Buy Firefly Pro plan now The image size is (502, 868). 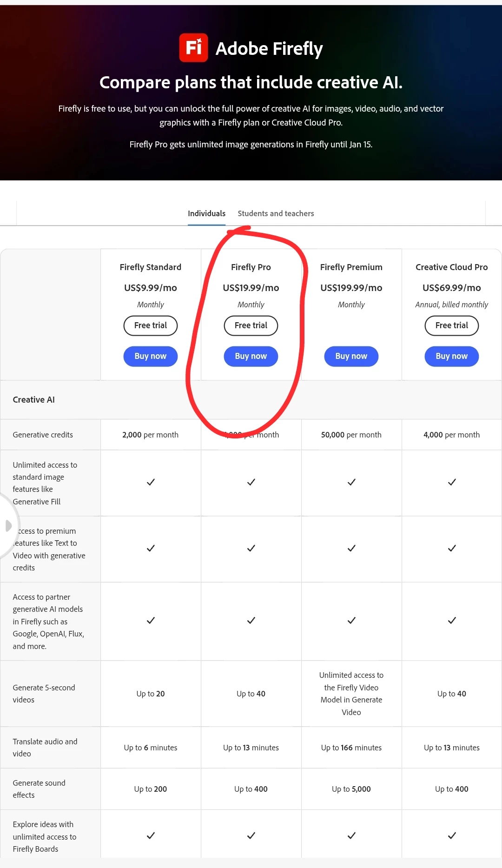tap(251, 356)
